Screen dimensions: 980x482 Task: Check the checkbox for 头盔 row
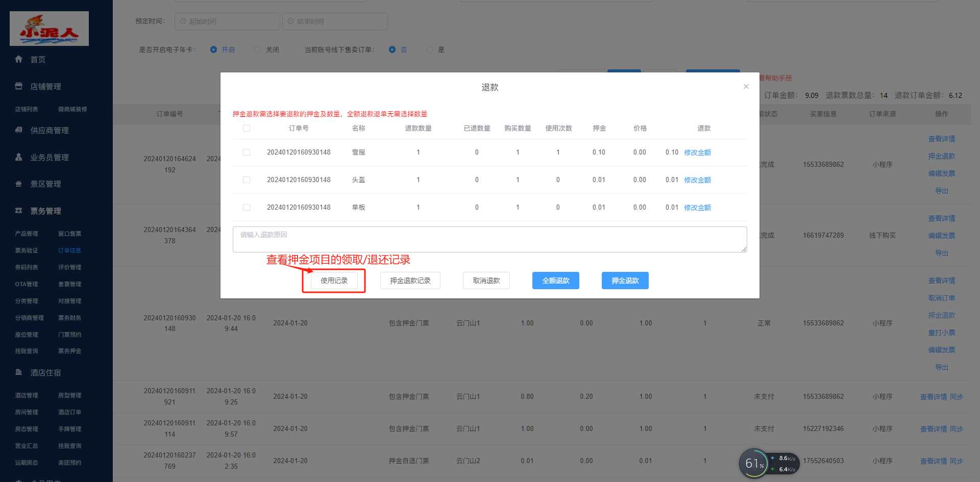(x=247, y=180)
